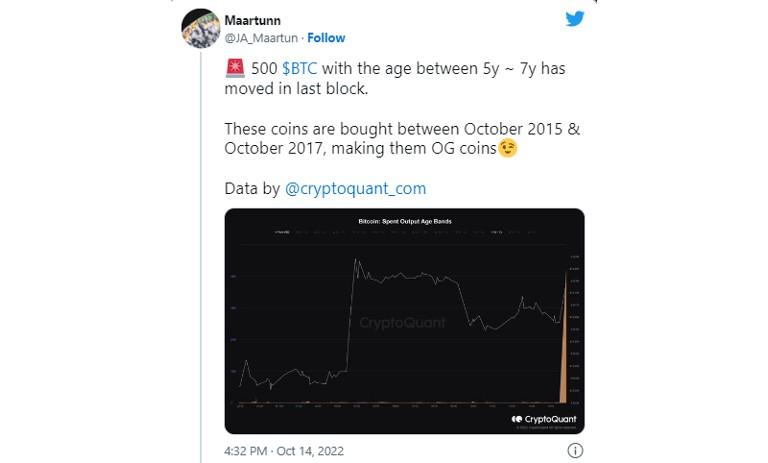Click the info icon beside the timestamp
This screenshot has width=768, height=463.
point(575,451)
